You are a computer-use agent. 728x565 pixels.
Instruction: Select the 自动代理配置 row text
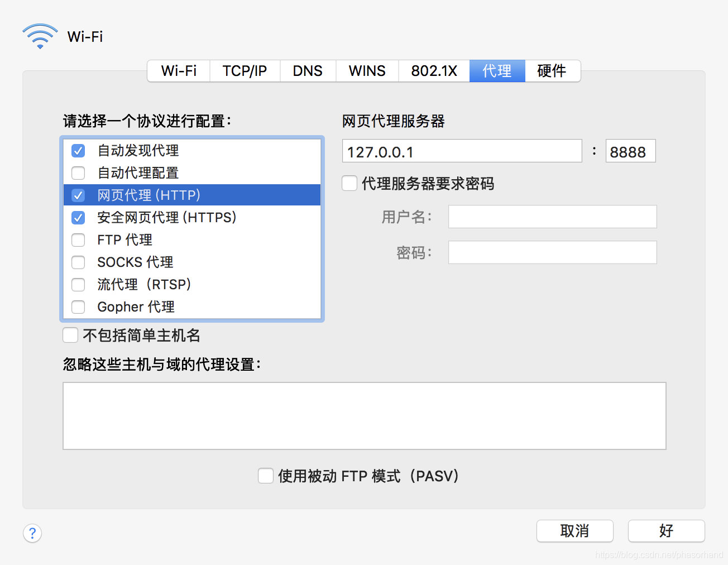pos(138,173)
